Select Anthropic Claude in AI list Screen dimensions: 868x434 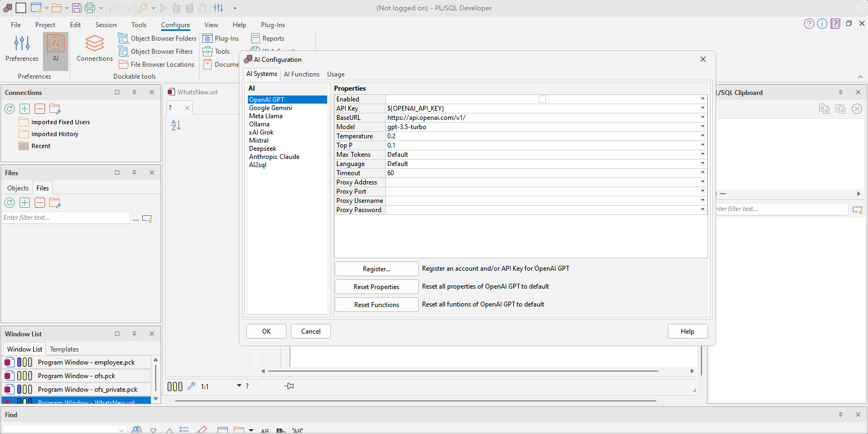[274, 157]
